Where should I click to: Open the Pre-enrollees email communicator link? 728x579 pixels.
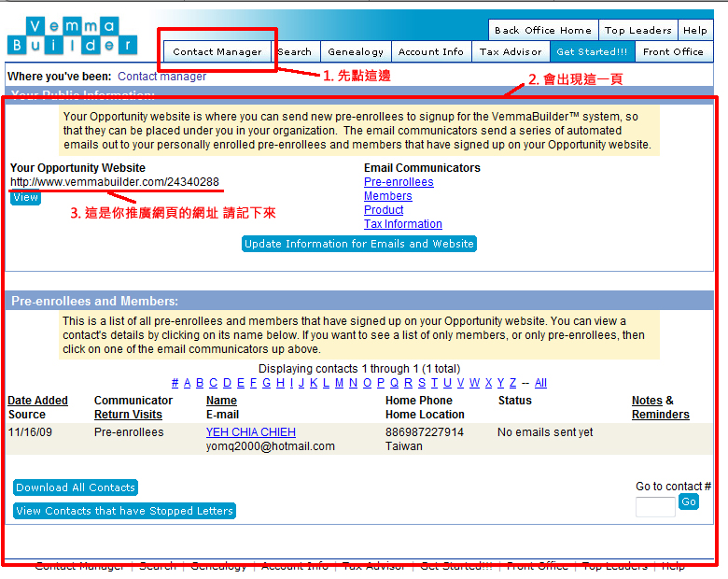coord(399,182)
